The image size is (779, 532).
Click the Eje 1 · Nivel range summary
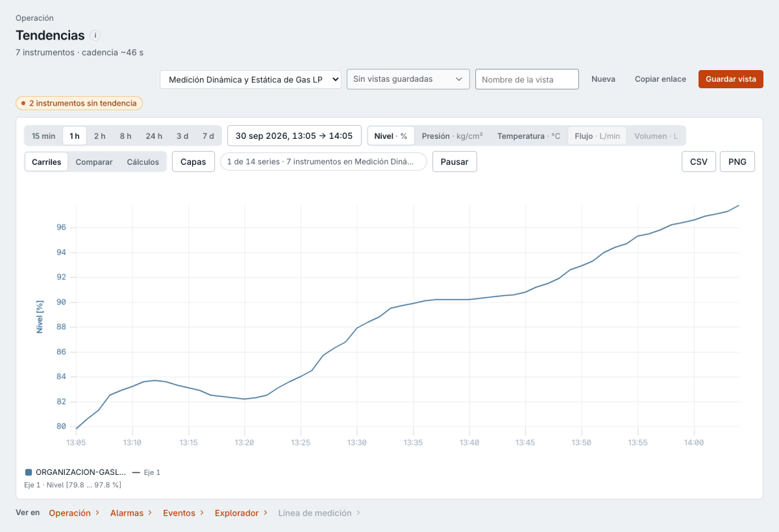(73, 485)
